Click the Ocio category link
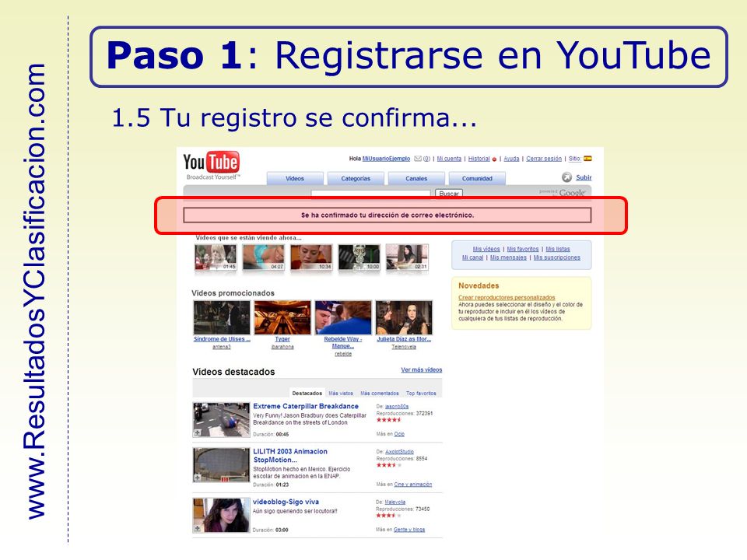Screen dimensions: 747x560 coord(399,434)
